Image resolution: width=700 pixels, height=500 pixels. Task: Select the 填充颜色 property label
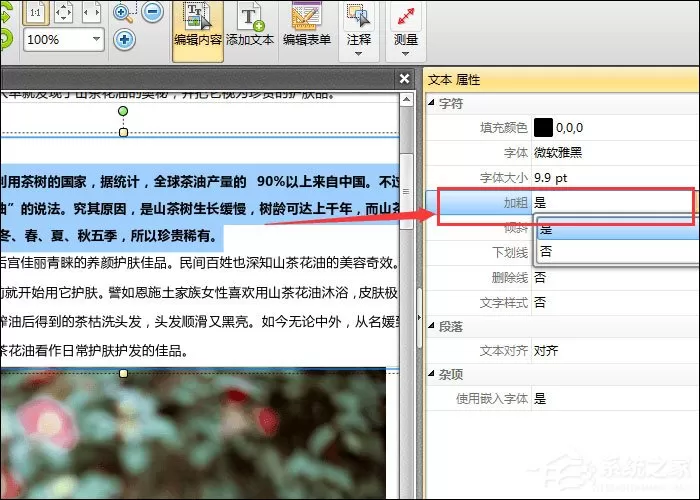pyautogui.click(x=504, y=128)
